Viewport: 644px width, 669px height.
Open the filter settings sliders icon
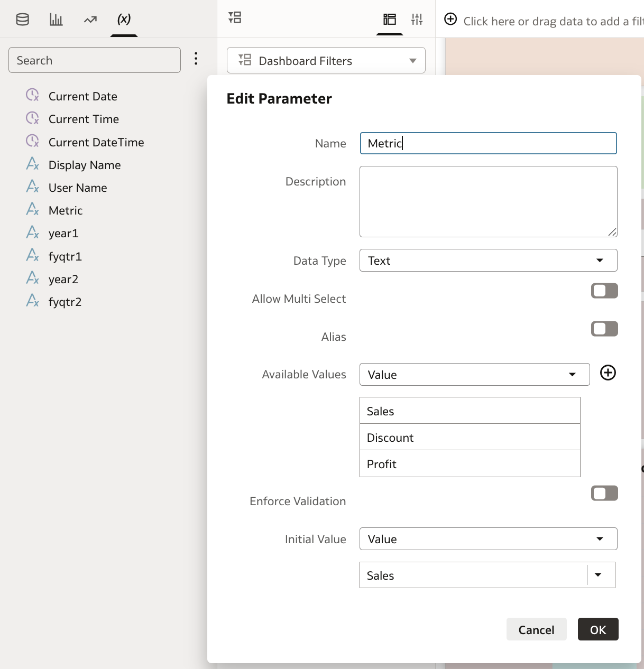(x=417, y=19)
